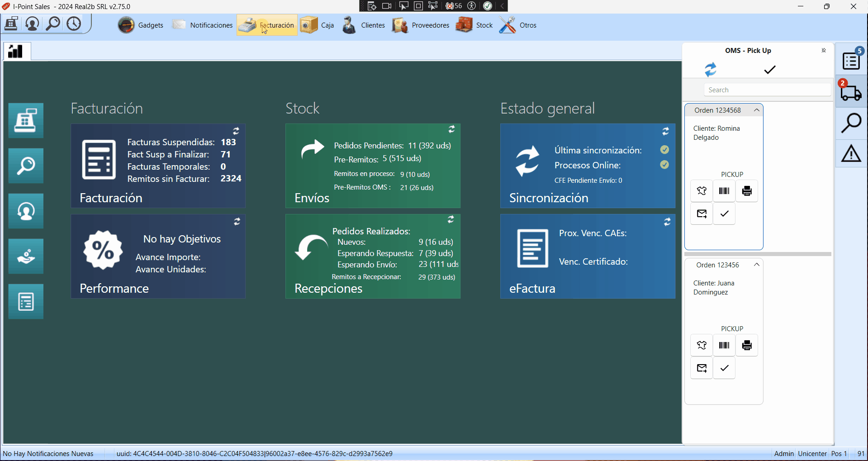
Task: Click the hand holding coins sidebar tile
Action: tap(26, 257)
